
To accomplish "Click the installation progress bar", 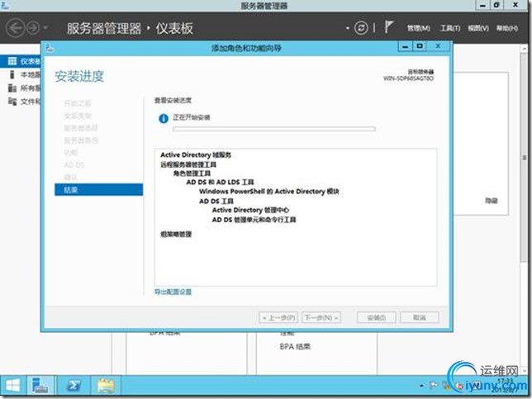I will pos(273,129).
